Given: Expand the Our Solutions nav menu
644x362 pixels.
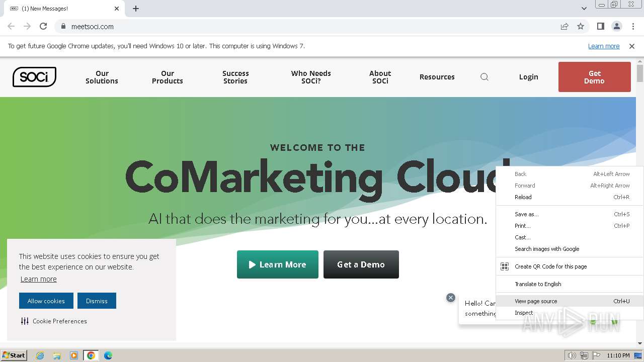Looking at the screenshot, I should point(102,77).
